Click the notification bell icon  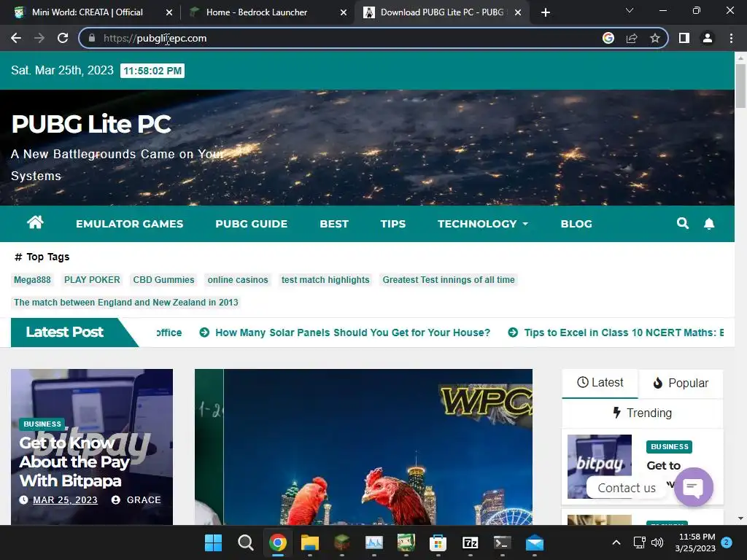[709, 223]
